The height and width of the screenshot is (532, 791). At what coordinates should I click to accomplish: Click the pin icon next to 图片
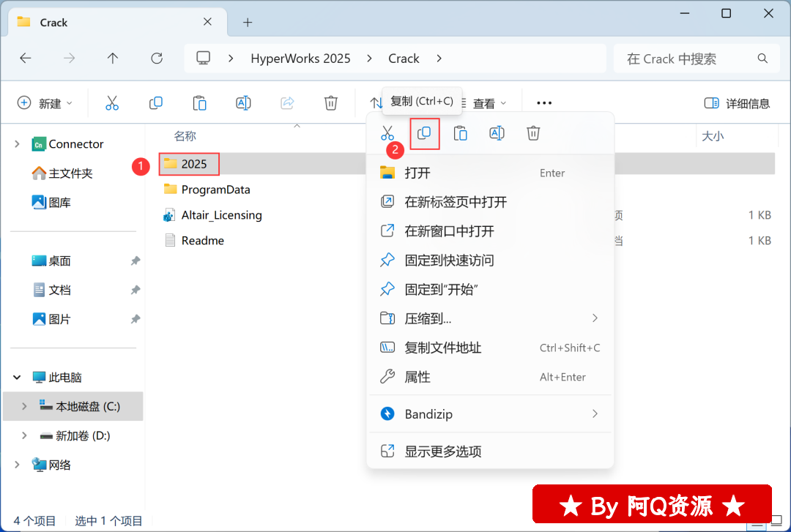(x=135, y=319)
